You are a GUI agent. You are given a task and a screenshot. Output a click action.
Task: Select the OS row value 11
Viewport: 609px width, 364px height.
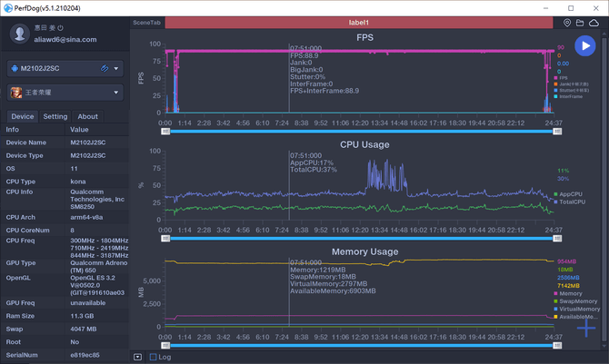click(x=74, y=169)
